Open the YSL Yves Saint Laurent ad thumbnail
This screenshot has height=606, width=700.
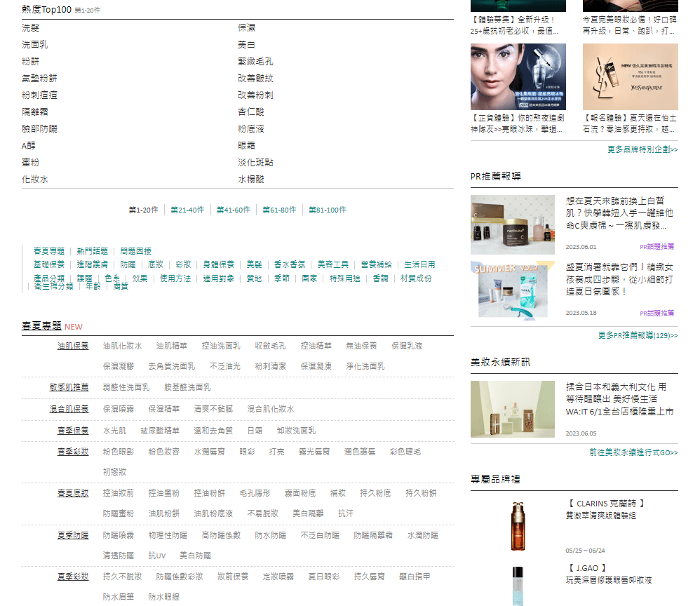coord(630,76)
